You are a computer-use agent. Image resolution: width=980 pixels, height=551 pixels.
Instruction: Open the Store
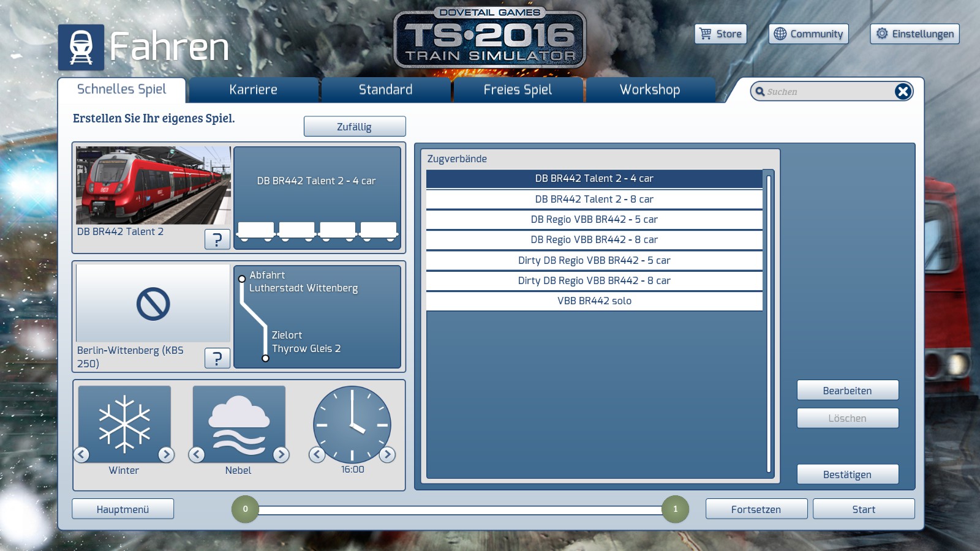(x=720, y=34)
